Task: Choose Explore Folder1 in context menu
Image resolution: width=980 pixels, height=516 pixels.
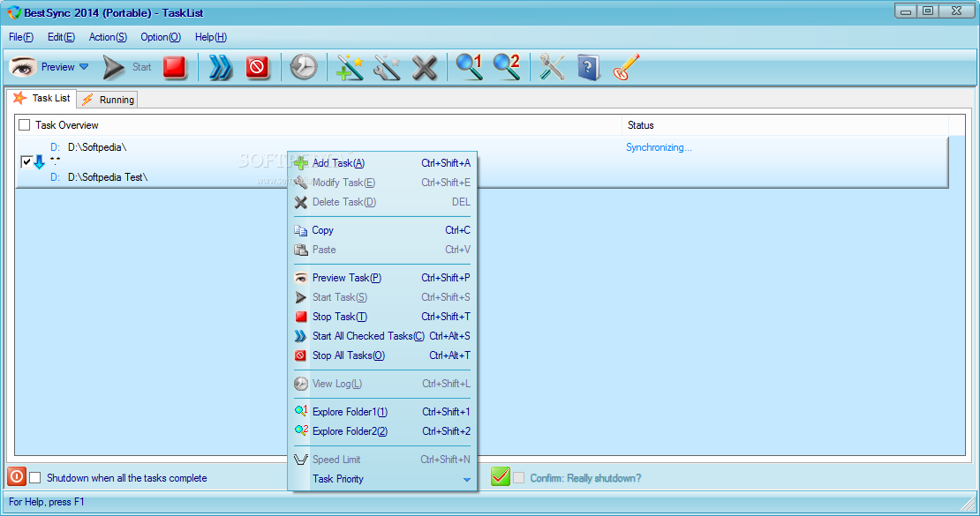Action: [382, 412]
